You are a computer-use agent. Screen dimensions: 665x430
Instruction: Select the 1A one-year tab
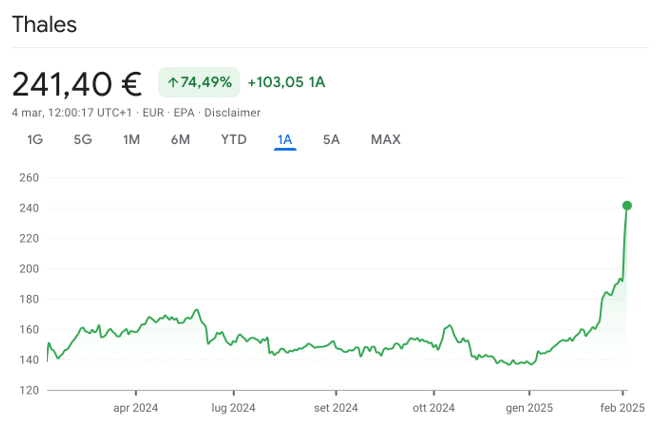(285, 140)
